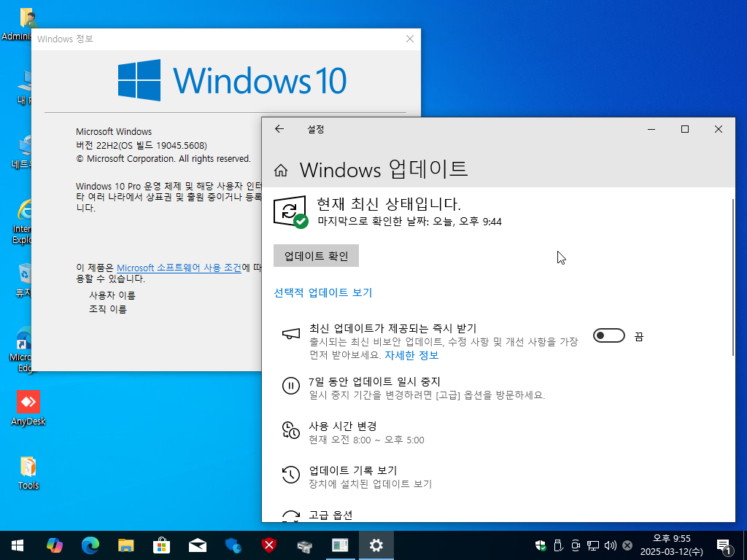The width and height of the screenshot is (747, 560).
Task: Select the Tools folder on the desktop
Action: (28, 473)
